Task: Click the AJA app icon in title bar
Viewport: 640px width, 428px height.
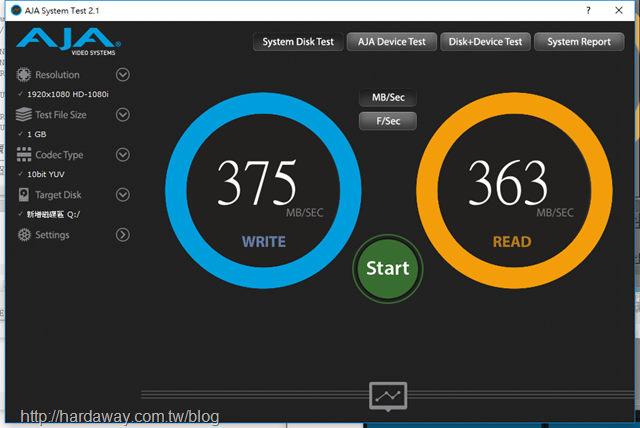Action: tap(16, 11)
